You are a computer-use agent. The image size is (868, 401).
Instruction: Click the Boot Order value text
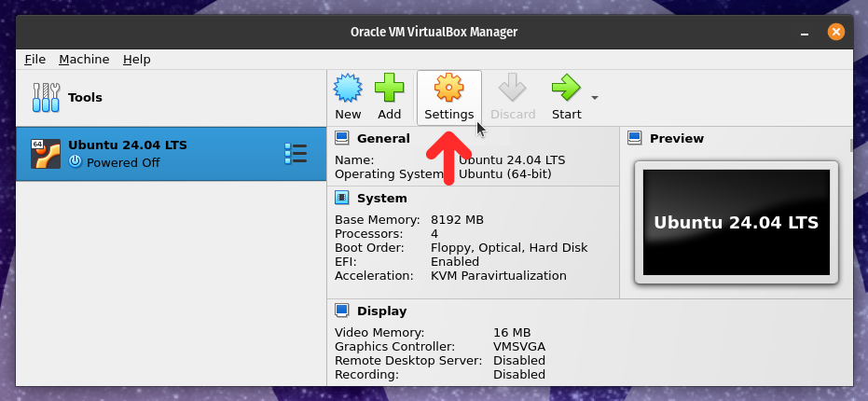click(509, 247)
